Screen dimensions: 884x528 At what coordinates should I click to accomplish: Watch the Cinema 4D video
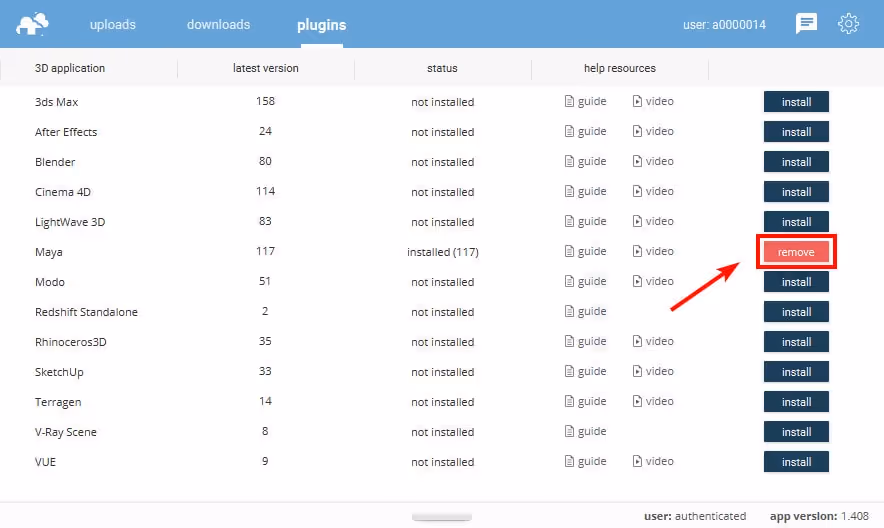(653, 191)
